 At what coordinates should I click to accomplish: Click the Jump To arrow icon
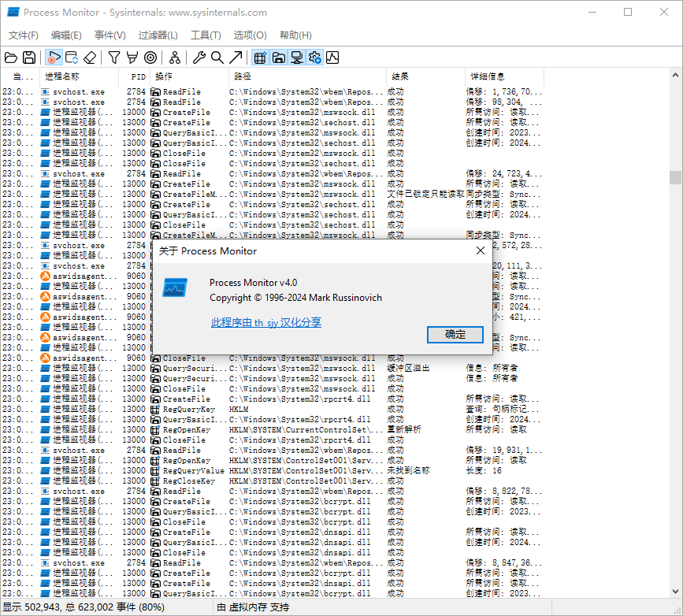[x=236, y=58]
